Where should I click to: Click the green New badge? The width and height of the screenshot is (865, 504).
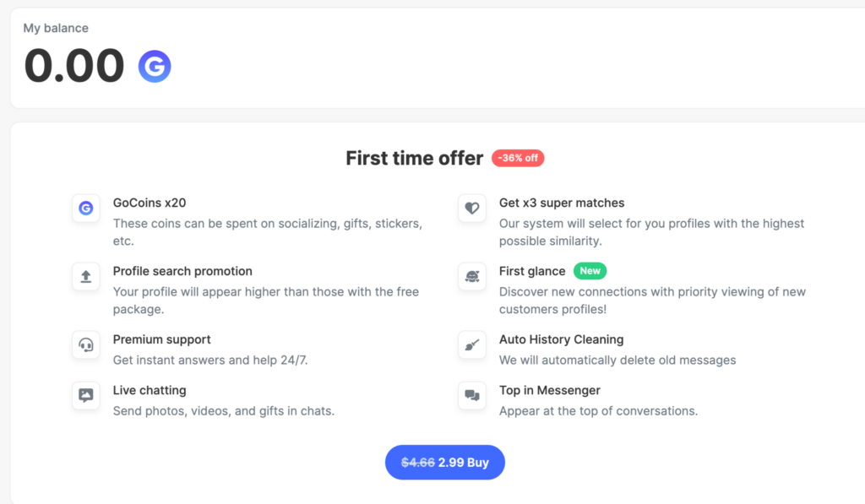pyautogui.click(x=590, y=271)
